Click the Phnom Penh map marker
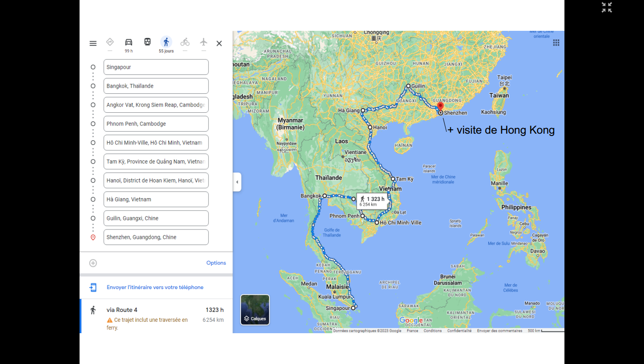Viewport: 644px width, 364px height. 363,216
